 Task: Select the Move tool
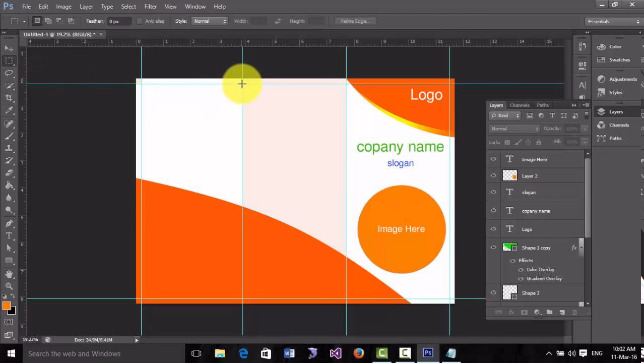click(9, 48)
